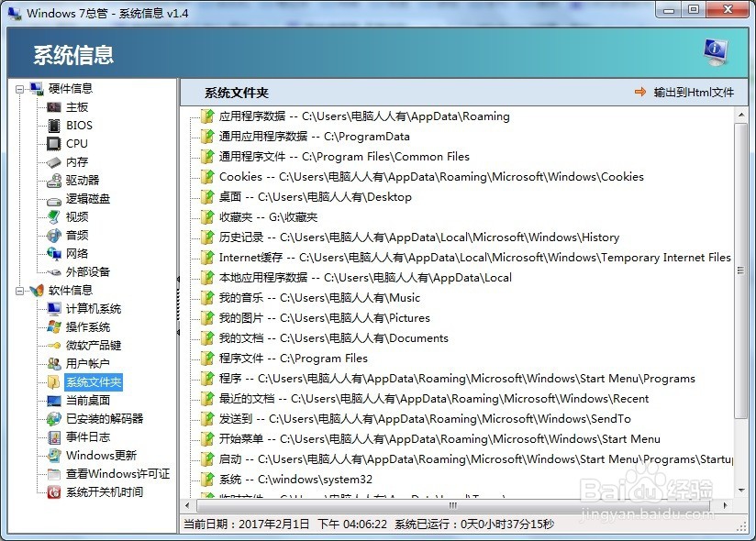
Task: Select the CPU icon in tree
Action: click(54, 144)
